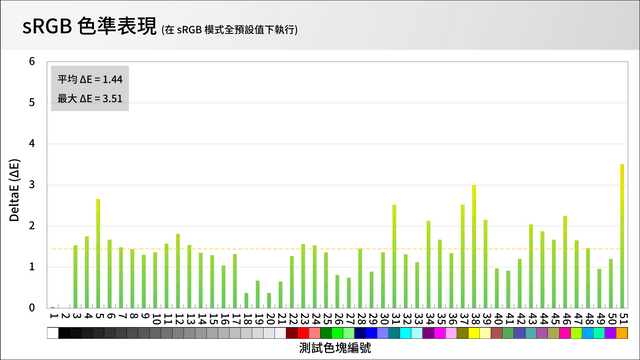
Task: Click the black swatch under patch 2
Action: [x=64, y=333]
